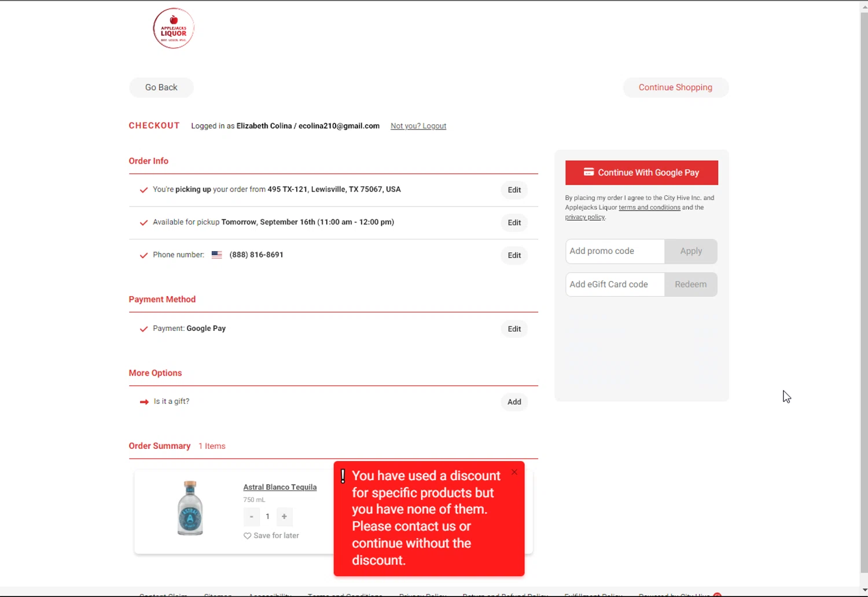Open Astral Blanco Tequila product link
The height and width of the screenshot is (597, 868).
[280, 487]
